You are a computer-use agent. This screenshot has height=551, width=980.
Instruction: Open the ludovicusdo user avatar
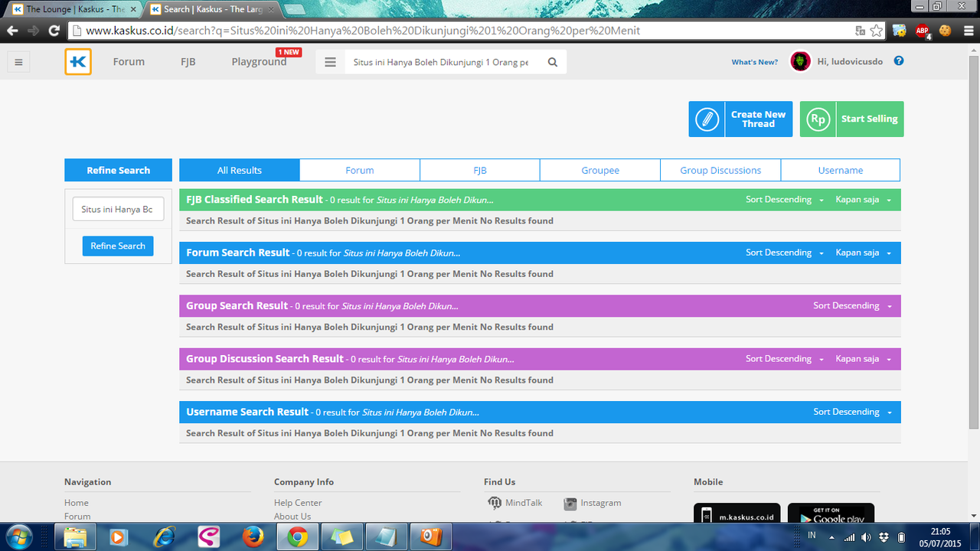(800, 62)
